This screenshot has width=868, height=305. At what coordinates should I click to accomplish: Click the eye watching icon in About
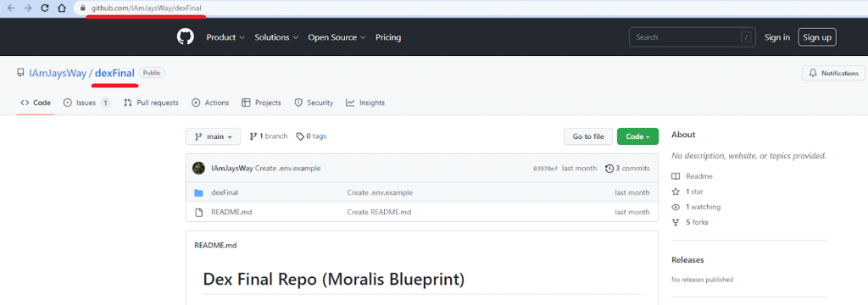pos(676,207)
